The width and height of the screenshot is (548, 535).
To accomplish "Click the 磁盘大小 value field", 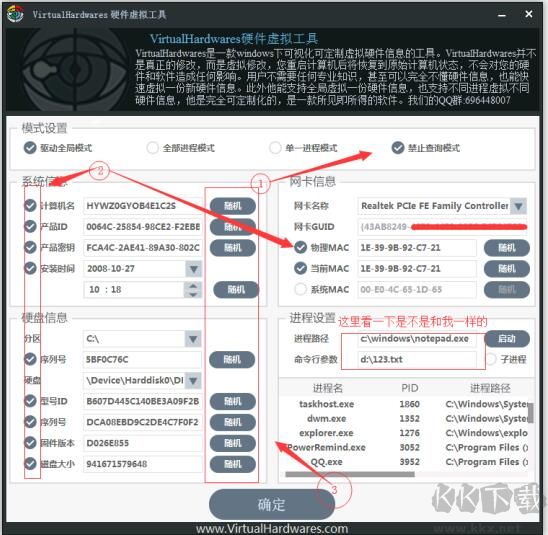I will coord(143,464).
